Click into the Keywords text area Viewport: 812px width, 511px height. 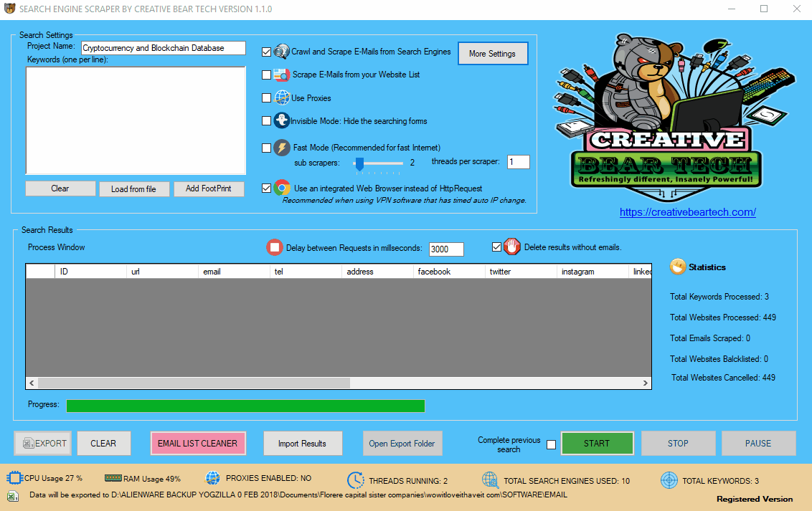coord(136,120)
